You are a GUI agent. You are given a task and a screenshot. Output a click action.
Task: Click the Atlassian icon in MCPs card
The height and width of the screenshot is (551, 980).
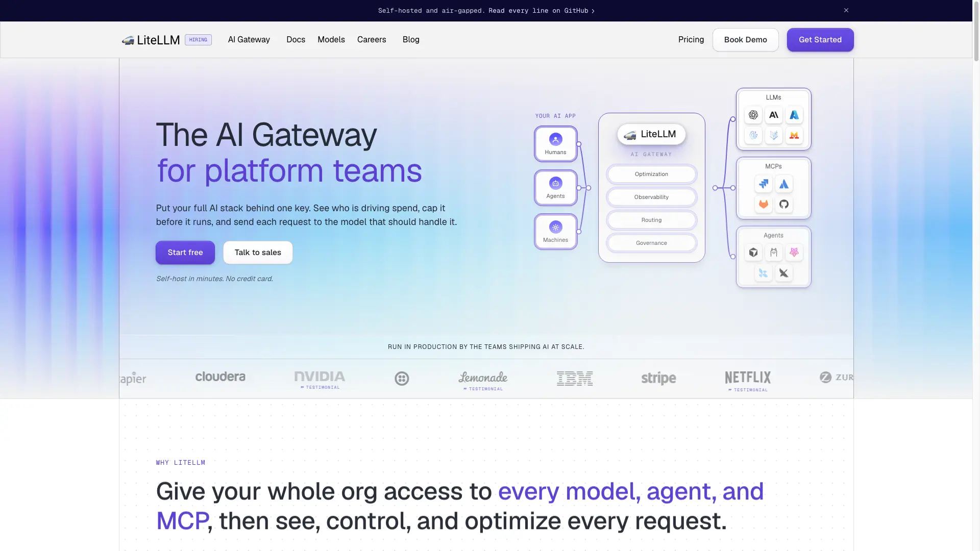click(784, 184)
